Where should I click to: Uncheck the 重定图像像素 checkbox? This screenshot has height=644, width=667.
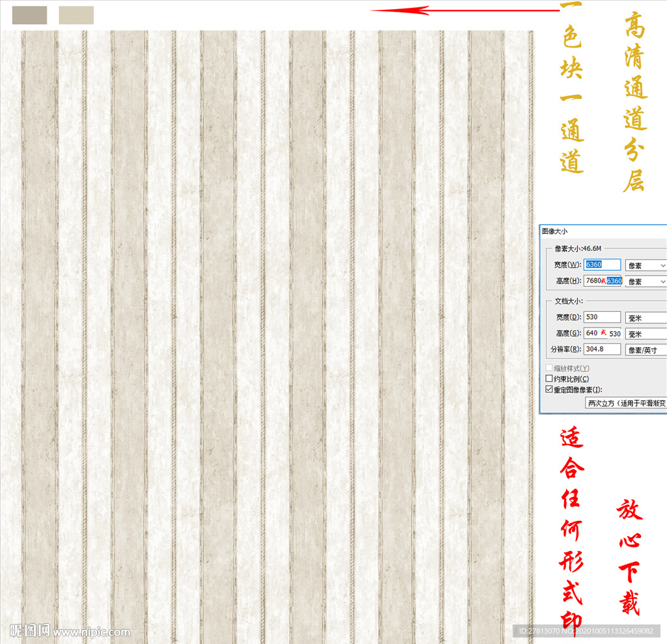(x=549, y=389)
